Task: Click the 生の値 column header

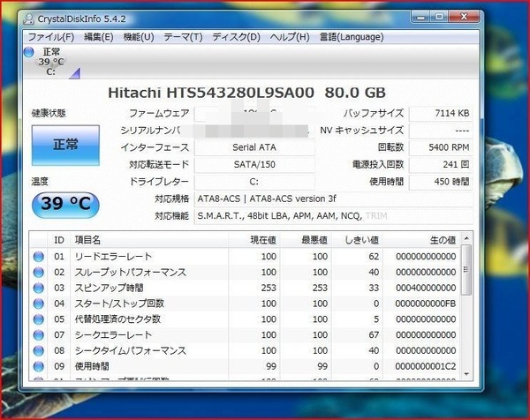Action: [x=422, y=240]
